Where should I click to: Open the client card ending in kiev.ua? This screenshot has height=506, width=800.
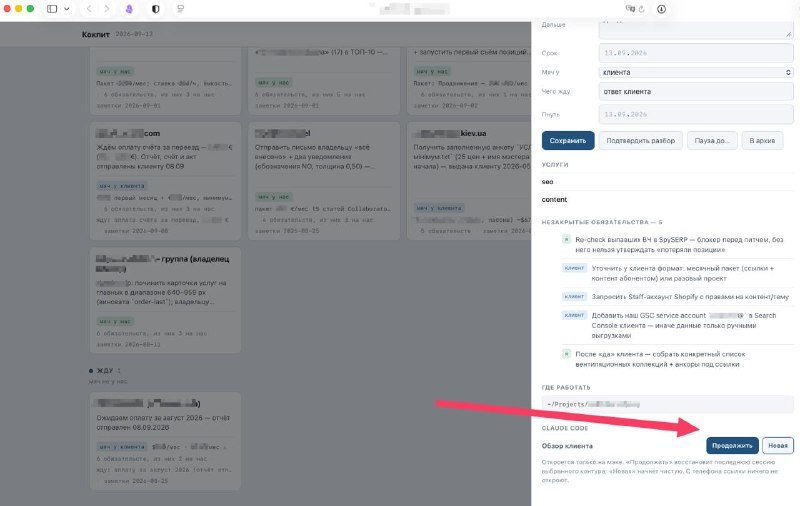click(x=469, y=181)
